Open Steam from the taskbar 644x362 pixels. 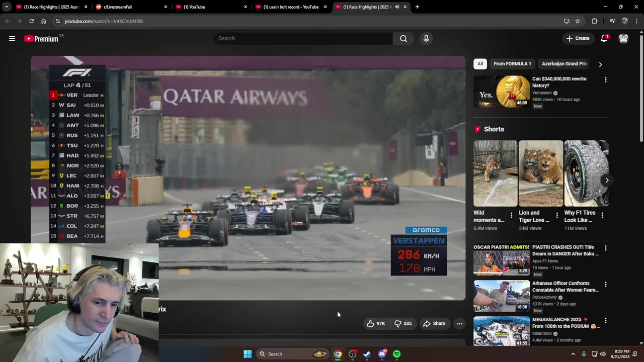367,354
